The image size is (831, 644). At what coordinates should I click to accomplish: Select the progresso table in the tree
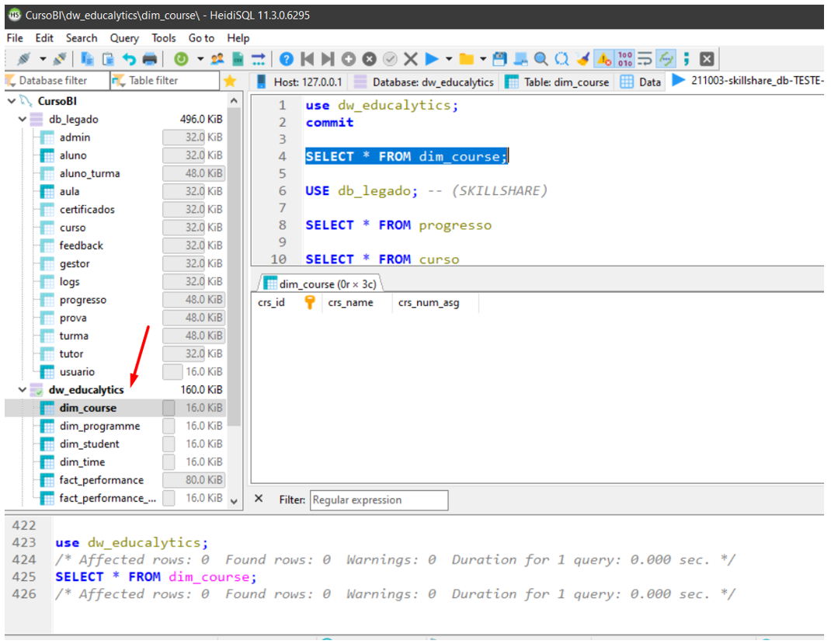(x=82, y=300)
